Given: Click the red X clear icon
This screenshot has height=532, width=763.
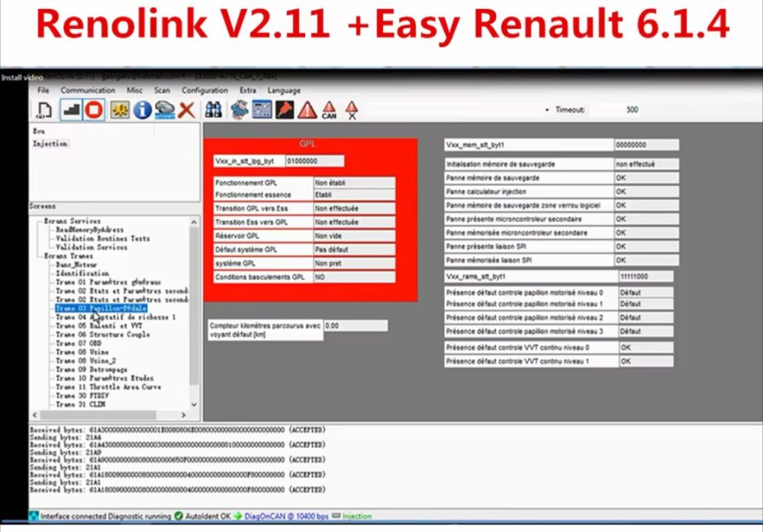Looking at the screenshot, I should coord(186,110).
